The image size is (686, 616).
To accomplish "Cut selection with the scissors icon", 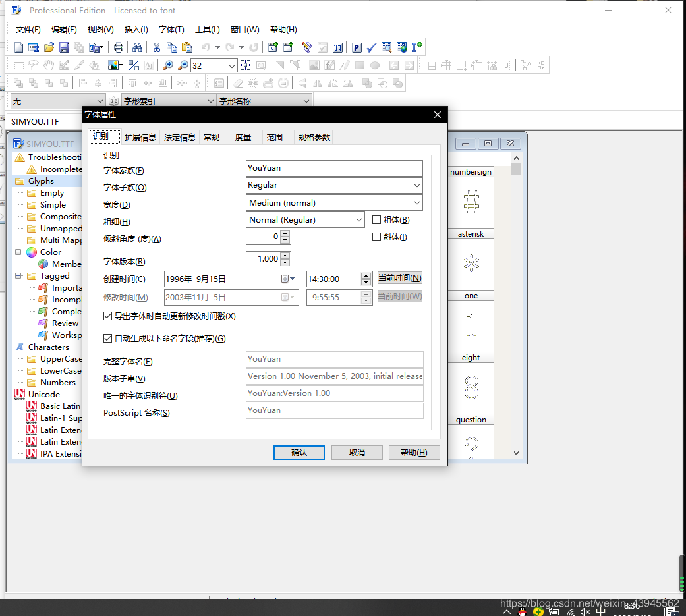I will [157, 47].
